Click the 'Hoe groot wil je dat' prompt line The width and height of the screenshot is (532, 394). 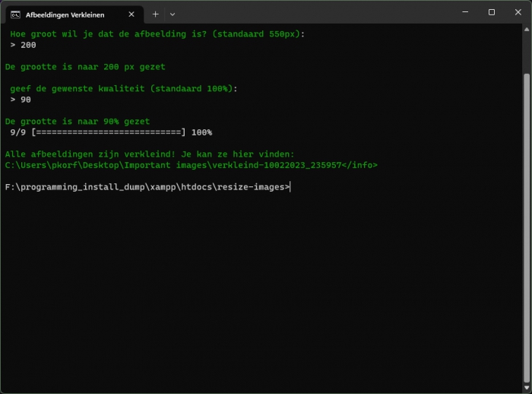(x=157, y=34)
